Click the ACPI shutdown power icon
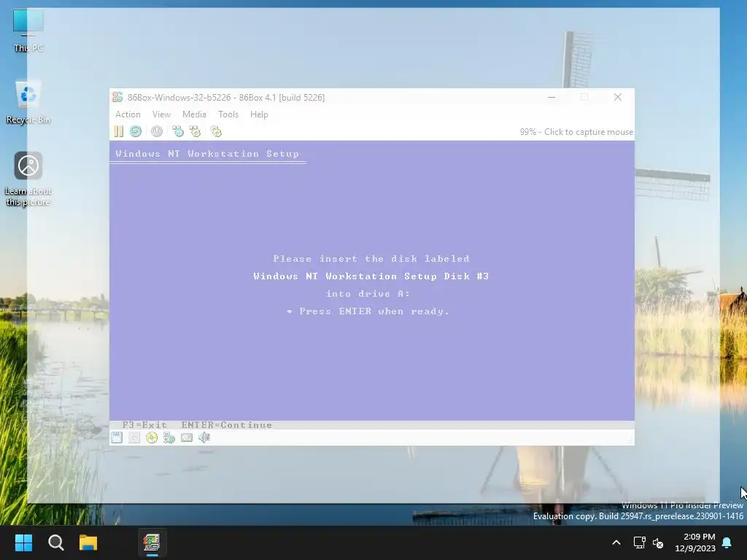Viewport: 747px width, 560px height. [157, 131]
